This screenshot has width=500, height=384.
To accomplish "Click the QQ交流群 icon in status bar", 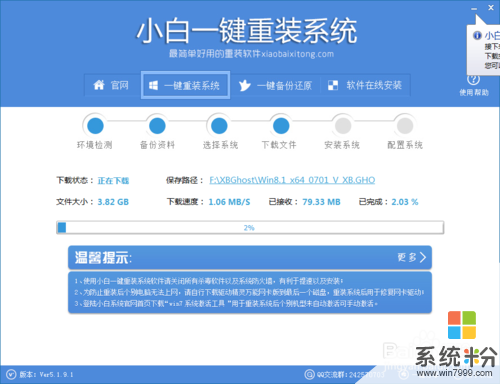I will coord(309,375).
